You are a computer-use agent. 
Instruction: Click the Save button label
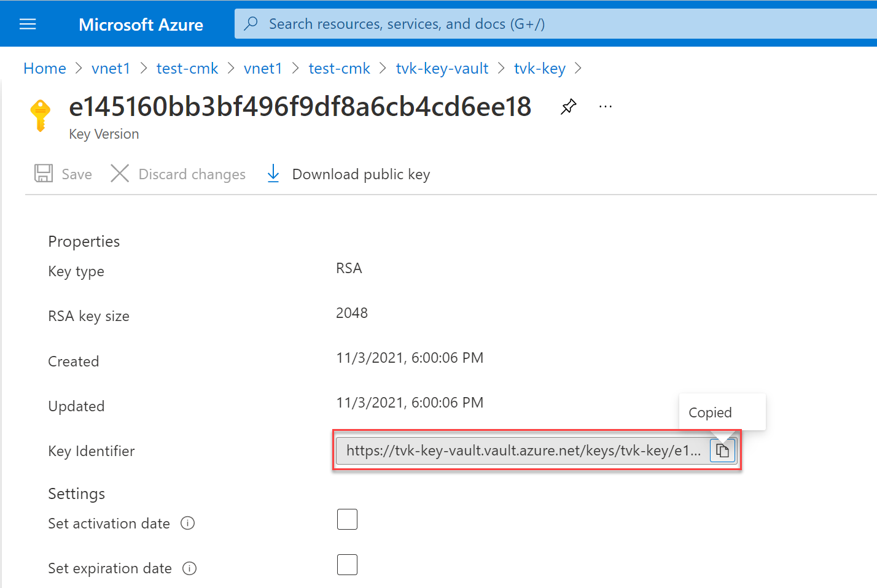(77, 174)
